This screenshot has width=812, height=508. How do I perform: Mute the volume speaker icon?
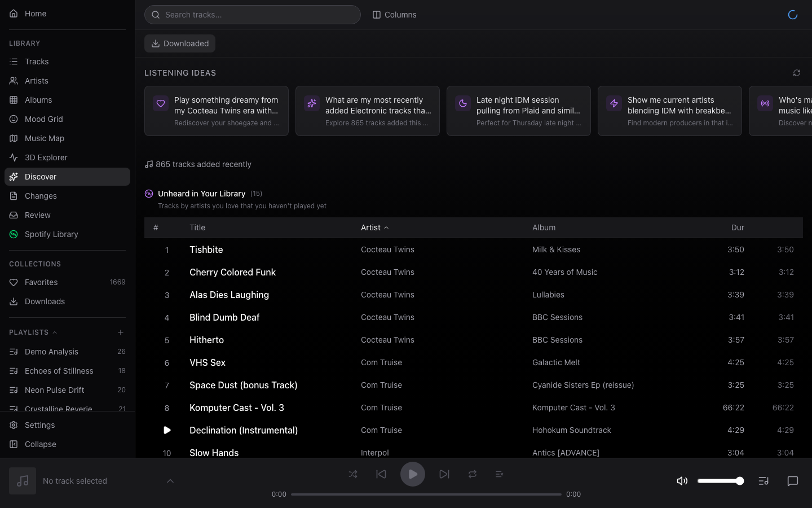[682, 481]
